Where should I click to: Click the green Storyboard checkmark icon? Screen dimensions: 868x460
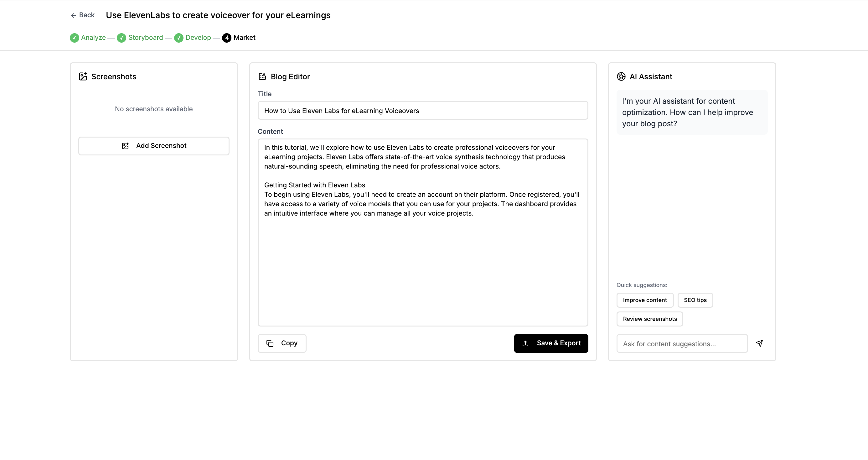[121, 38]
